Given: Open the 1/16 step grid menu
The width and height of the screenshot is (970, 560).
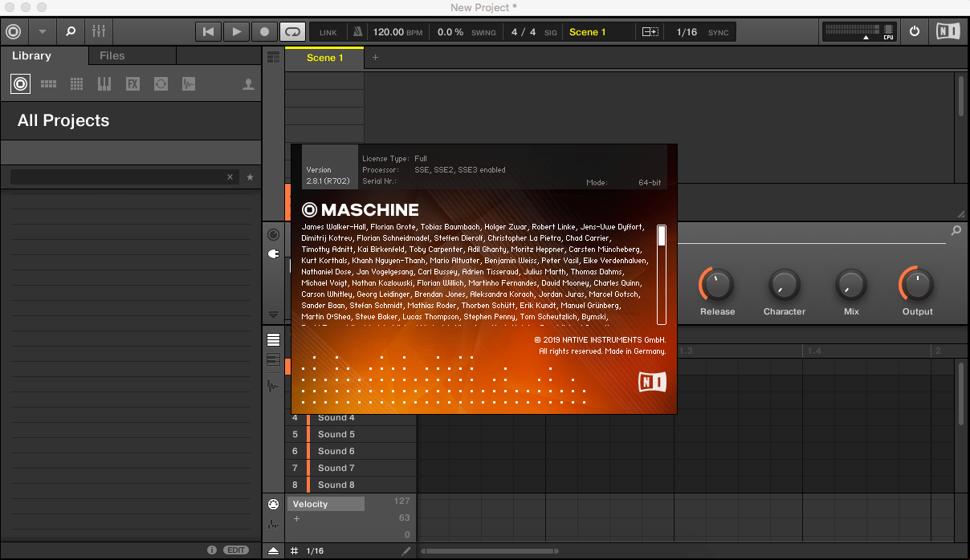Looking at the screenshot, I should 315,551.
